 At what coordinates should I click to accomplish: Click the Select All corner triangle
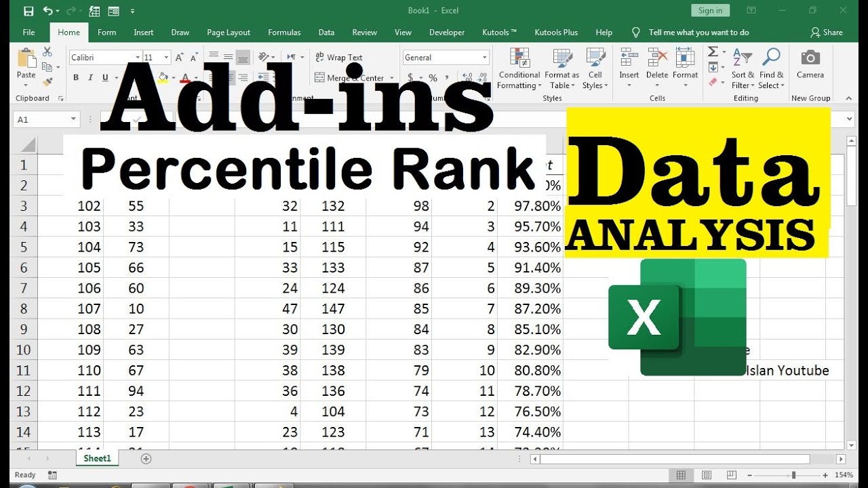[x=27, y=145]
